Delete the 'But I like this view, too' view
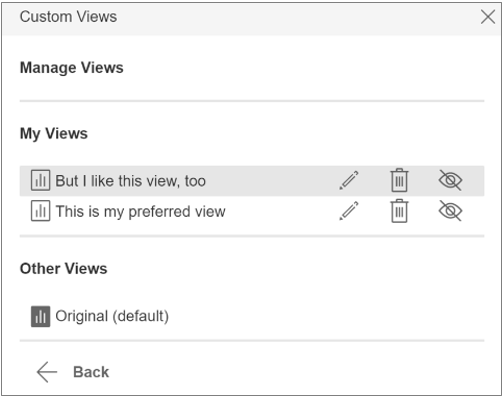Viewport: 504px width, 398px height. tap(399, 180)
